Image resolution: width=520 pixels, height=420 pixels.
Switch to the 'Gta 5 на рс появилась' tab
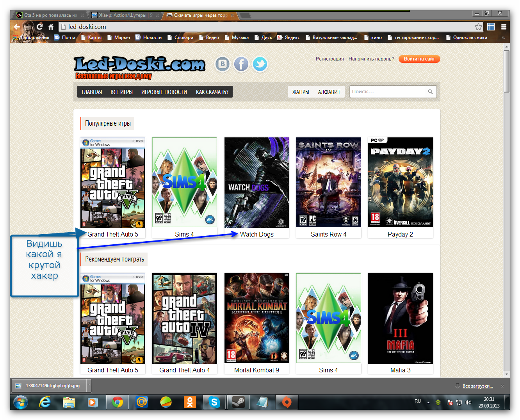(50, 15)
